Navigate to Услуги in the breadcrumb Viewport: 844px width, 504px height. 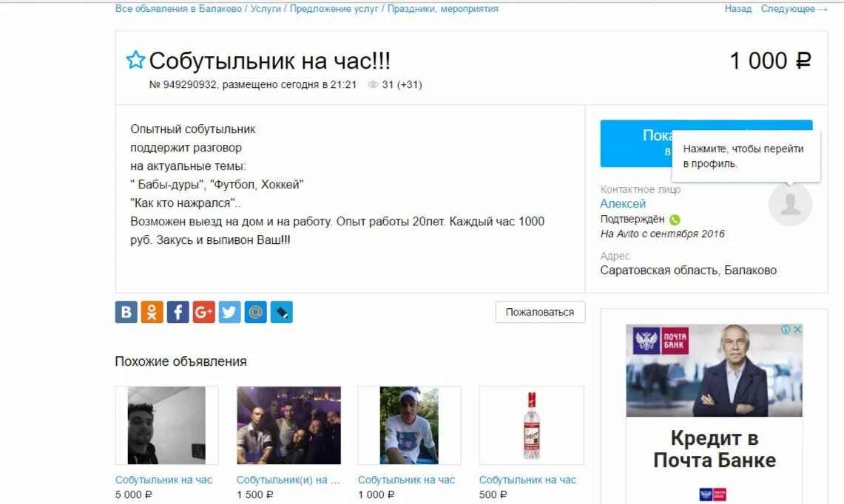(268, 8)
